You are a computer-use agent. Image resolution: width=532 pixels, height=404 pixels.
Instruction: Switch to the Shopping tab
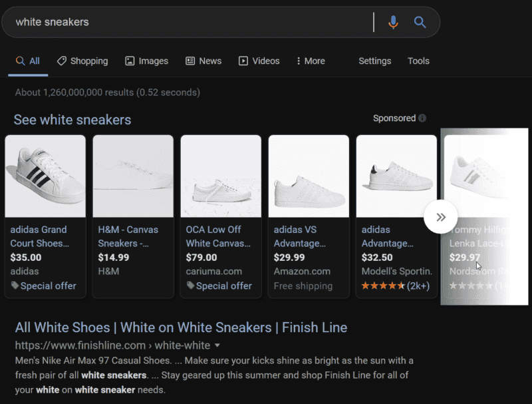pyautogui.click(x=82, y=61)
